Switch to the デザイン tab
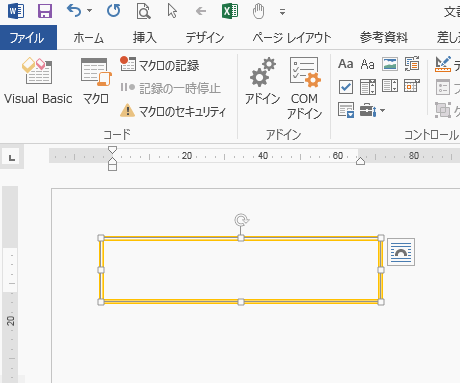The image size is (460, 383). [x=205, y=37]
